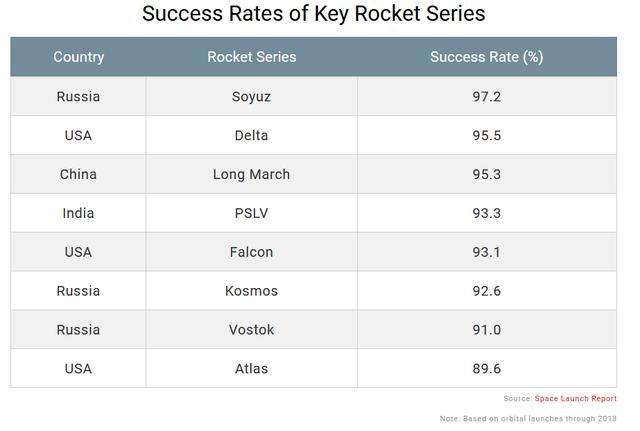Open the Space Launch Report source link
Viewport: 640px width, 431px height.
(576, 398)
